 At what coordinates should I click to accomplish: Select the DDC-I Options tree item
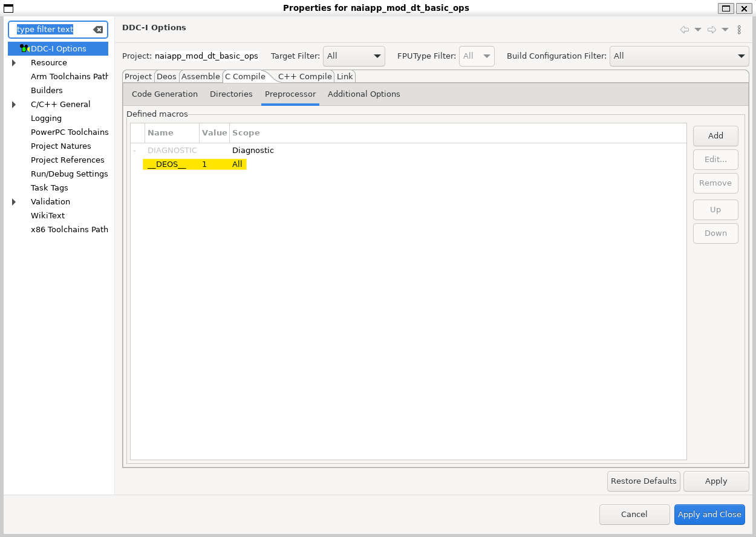click(58, 49)
